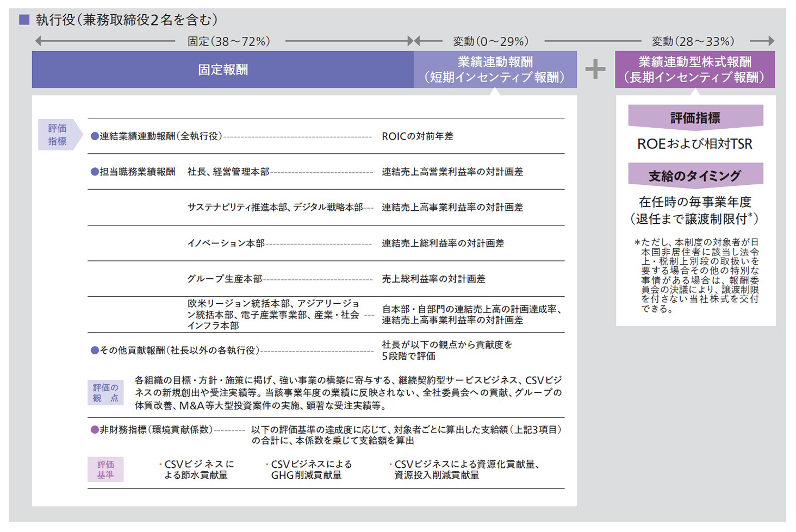796x532 pixels.
Task: Click the pink 評価基準 label box
Action: 105,470
